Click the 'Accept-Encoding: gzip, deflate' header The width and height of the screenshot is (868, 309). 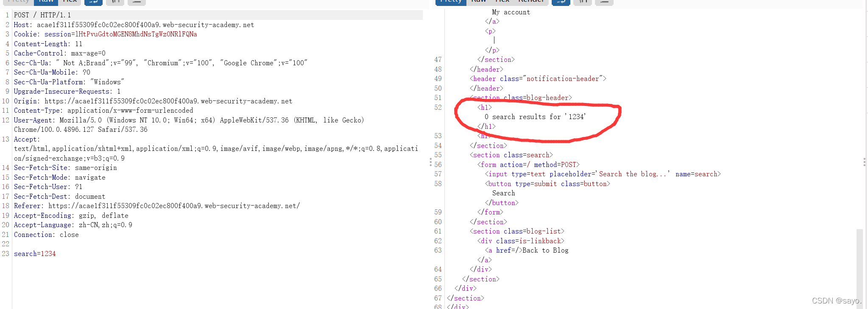pyautogui.click(x=71, y=216)
